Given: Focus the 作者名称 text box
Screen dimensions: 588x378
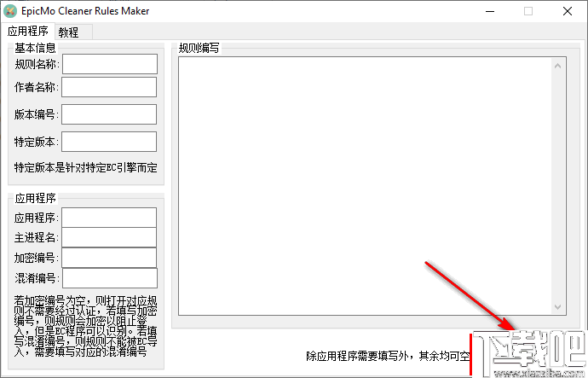Looking at the screenshot, I should coord(109,87).
